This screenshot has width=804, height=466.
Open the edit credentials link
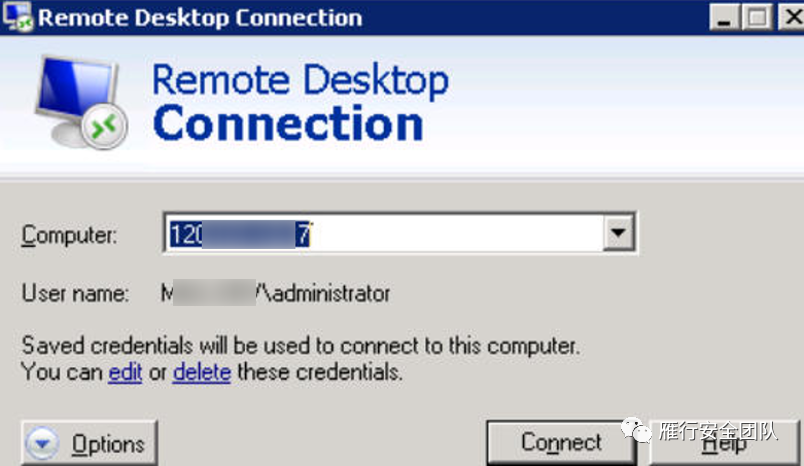pyautogui.click(x=125, y=372)
